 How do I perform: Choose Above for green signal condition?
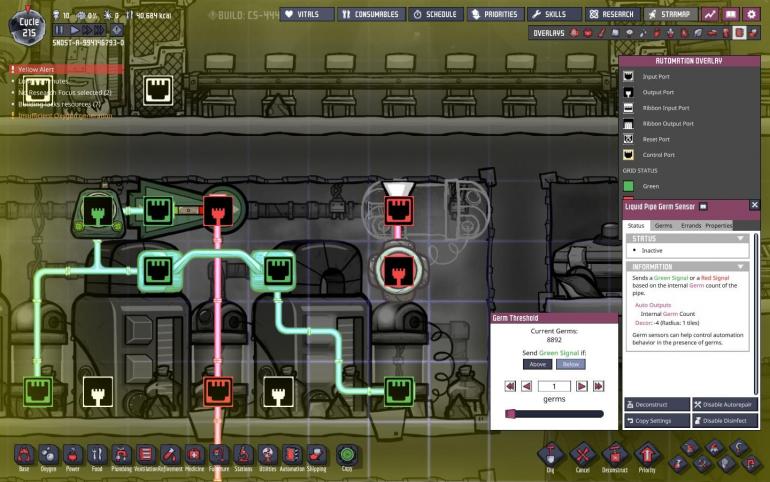(x=537, y=364)
